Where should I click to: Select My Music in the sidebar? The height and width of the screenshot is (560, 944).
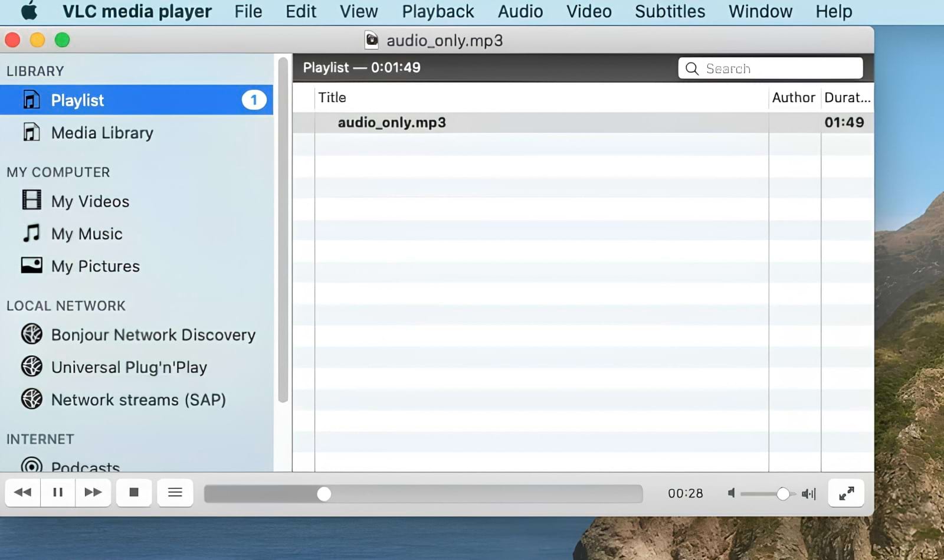coord(87,233)
